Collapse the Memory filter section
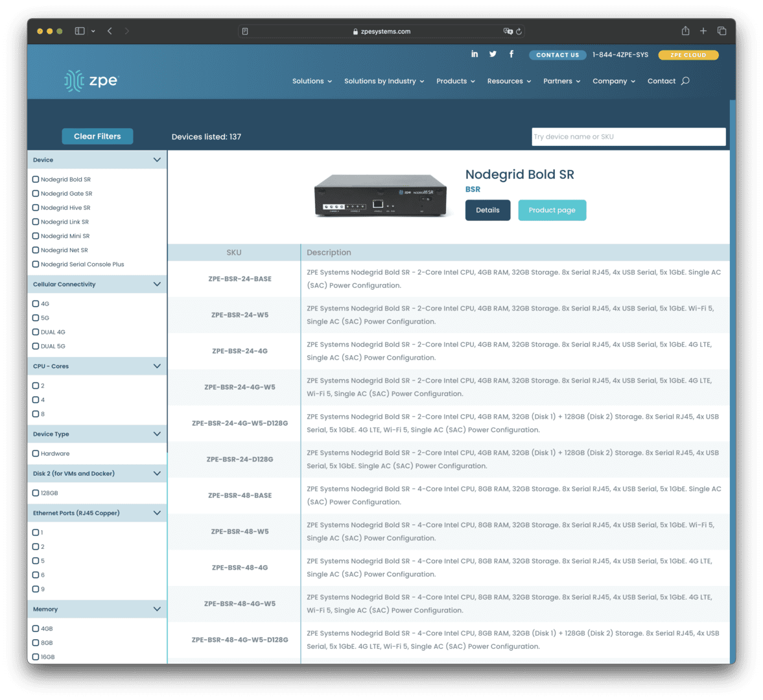Image resolution: width=763 pixels, height=700 pixels. [157, 609]
